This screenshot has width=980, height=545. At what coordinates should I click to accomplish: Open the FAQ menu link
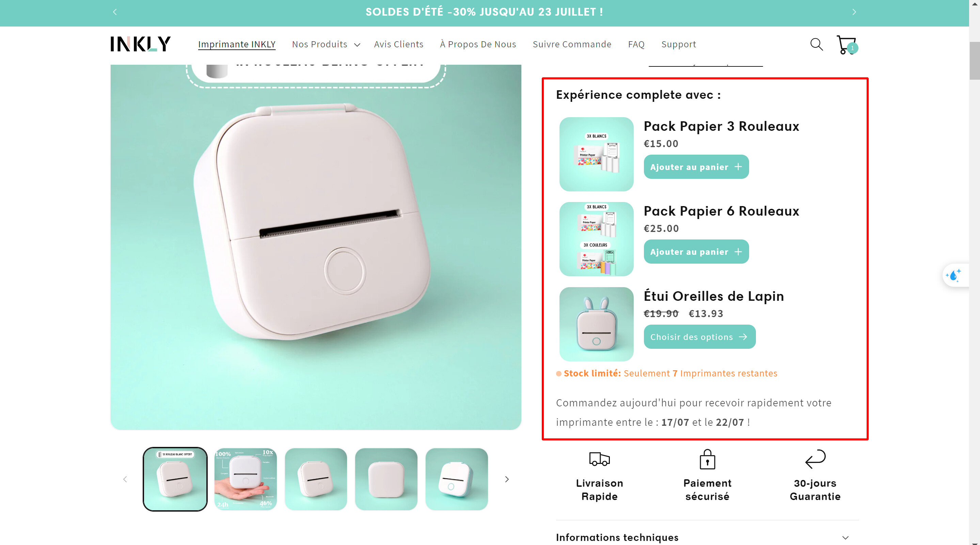(x=636, y=45)
